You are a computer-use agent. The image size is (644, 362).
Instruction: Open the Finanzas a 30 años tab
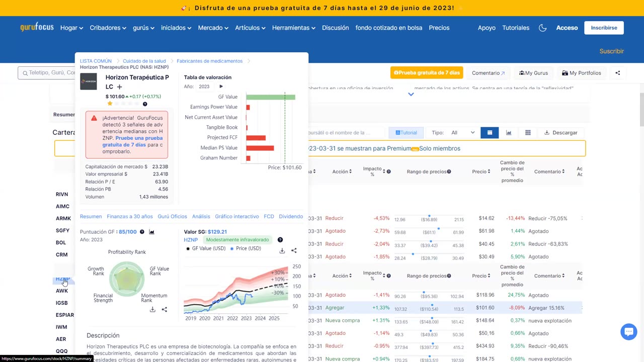[x=130, y=216]
